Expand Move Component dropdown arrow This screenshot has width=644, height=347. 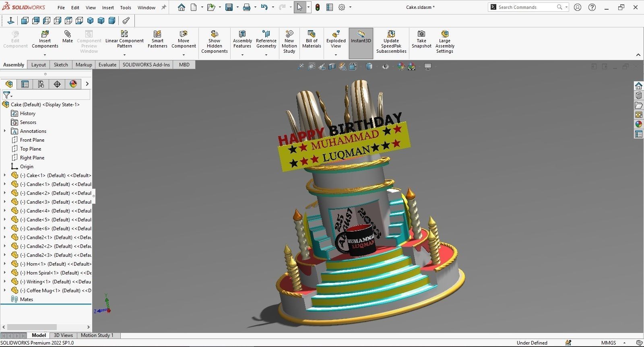pyautogui.click(x=184, y=55)
